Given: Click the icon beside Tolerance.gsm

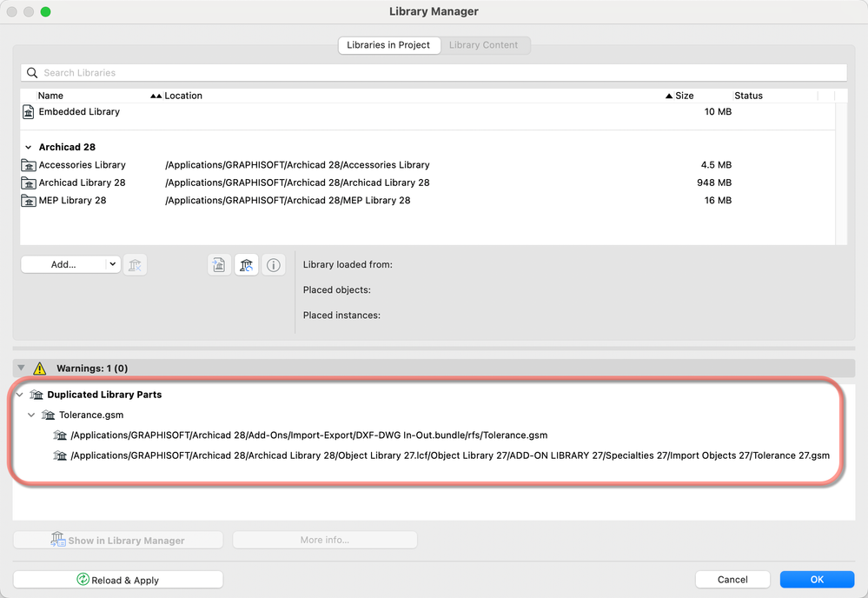Looking at the screenshot, I should [x=48, y=415].
